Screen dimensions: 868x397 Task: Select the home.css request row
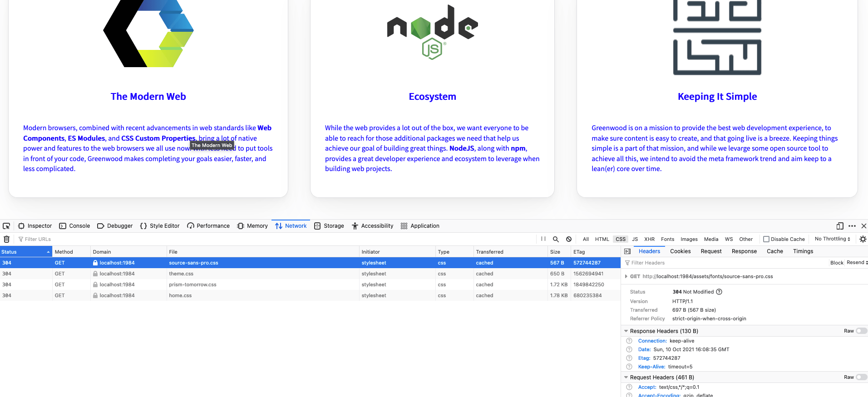click(x=310, y=295)
